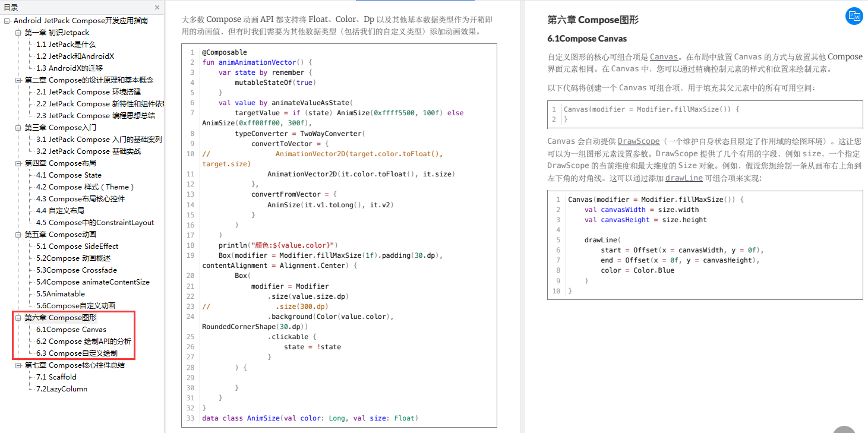Click the root Android JetPack Compose开发应用指南 label
This screenshot has height=433, width=868.
[x=81, y=21]
